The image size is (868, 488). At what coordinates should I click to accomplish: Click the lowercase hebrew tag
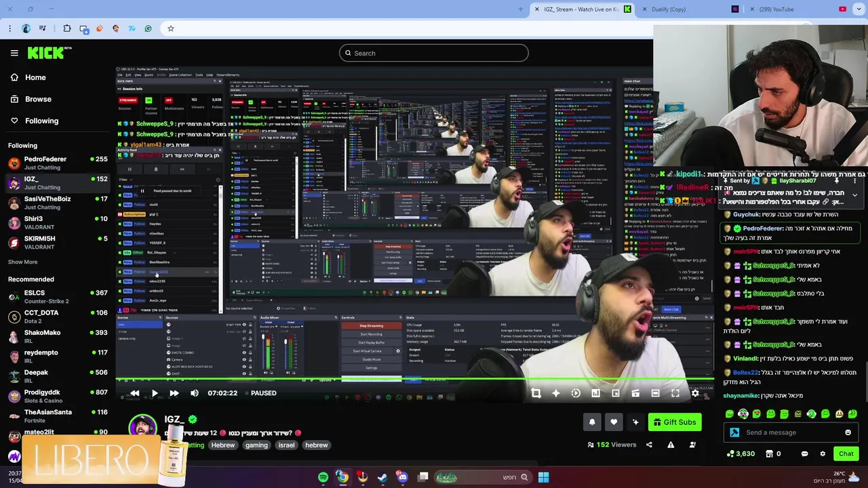point(317,445)
